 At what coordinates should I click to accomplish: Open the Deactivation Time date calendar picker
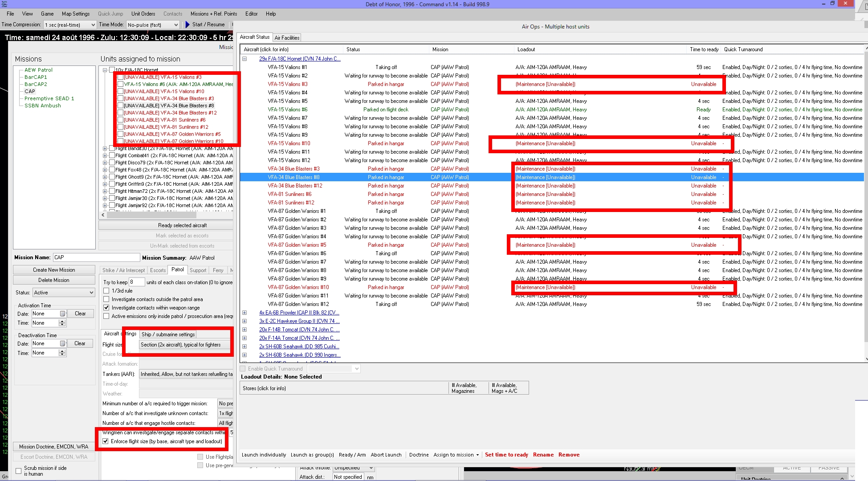tap(63, 343)
